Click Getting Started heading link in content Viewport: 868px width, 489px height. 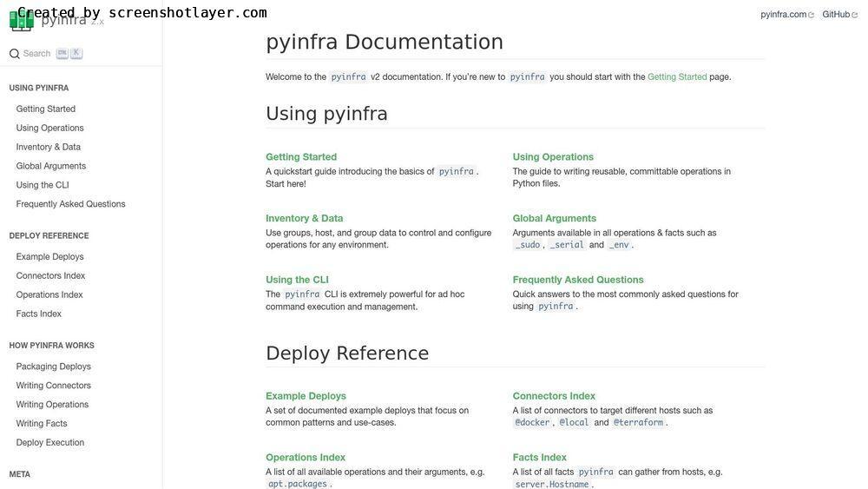pyautogui.click(x=301, y=156)
